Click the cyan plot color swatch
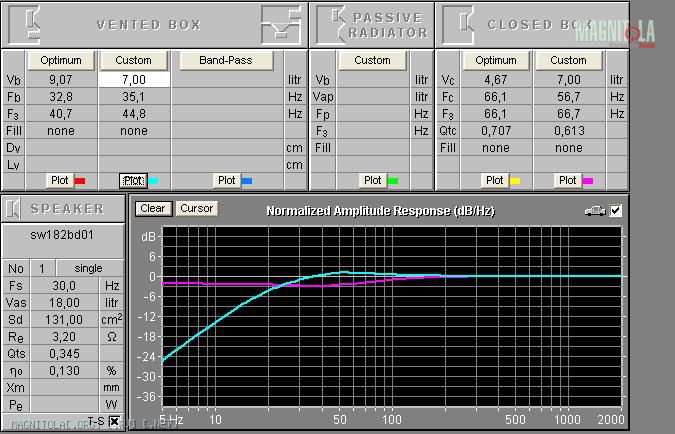675x434 pixels. click(153, 181)
